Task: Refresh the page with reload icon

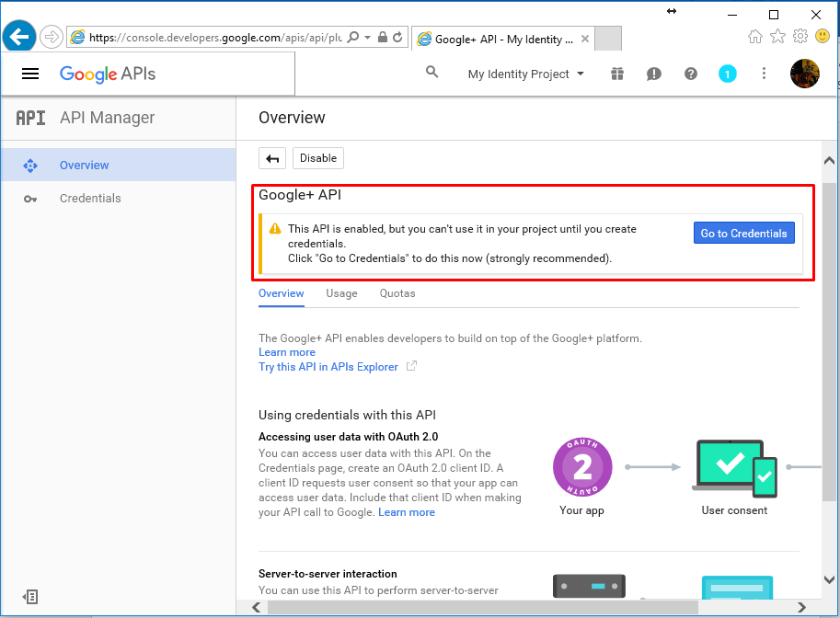Action: coord(397,37)
